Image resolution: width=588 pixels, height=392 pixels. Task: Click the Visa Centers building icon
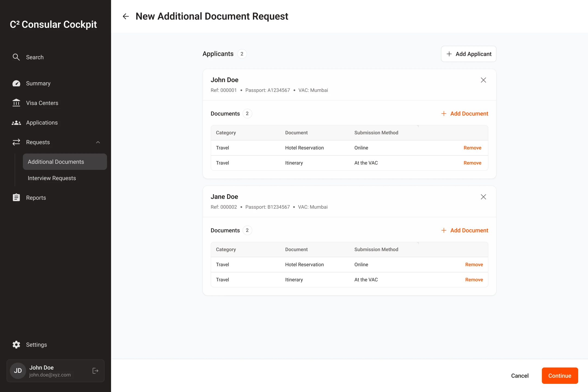[16, 103]
